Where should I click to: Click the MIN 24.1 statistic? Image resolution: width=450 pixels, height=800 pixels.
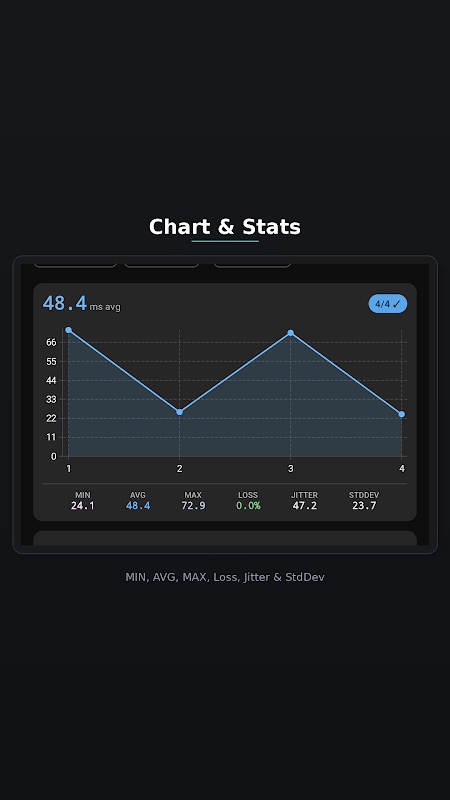click(x=83, y=501)
